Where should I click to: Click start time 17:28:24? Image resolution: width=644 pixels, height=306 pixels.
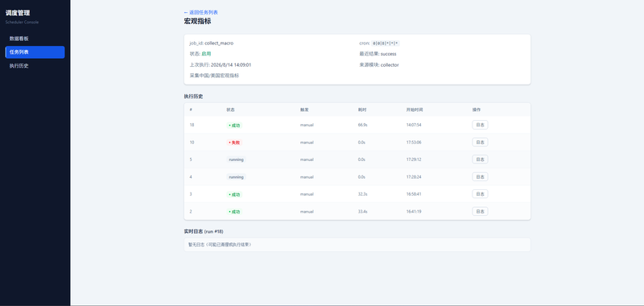coord(414,176)
